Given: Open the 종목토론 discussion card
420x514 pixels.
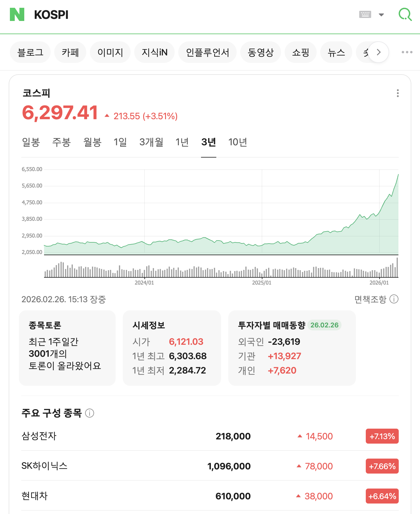Looking at the screenshot, I should 67,348.
